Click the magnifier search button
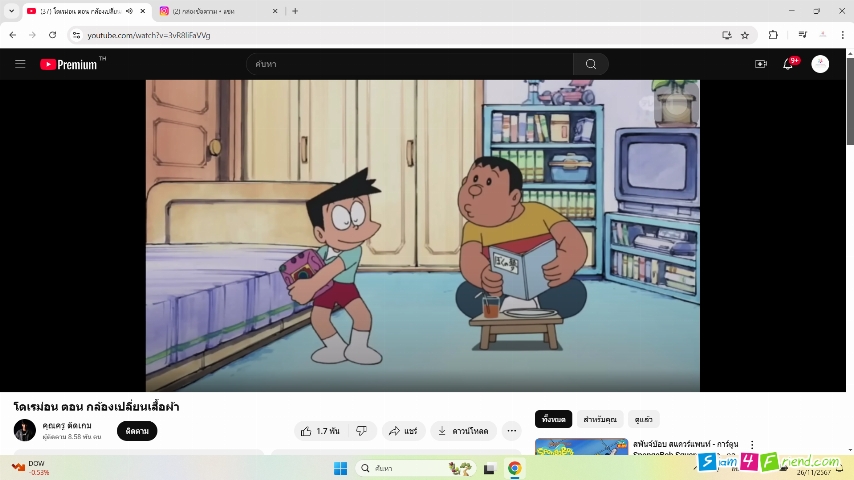Screen dimensions: 854x480 tap(591, 64)
